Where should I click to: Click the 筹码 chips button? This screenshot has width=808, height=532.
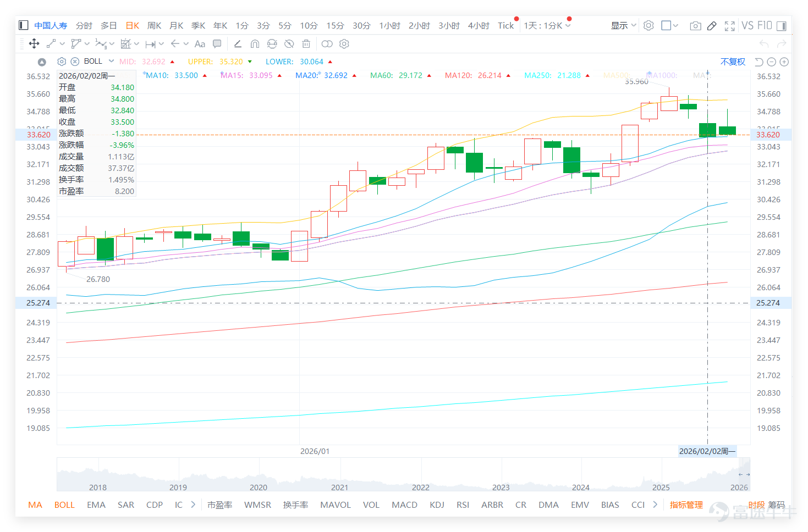777,505
